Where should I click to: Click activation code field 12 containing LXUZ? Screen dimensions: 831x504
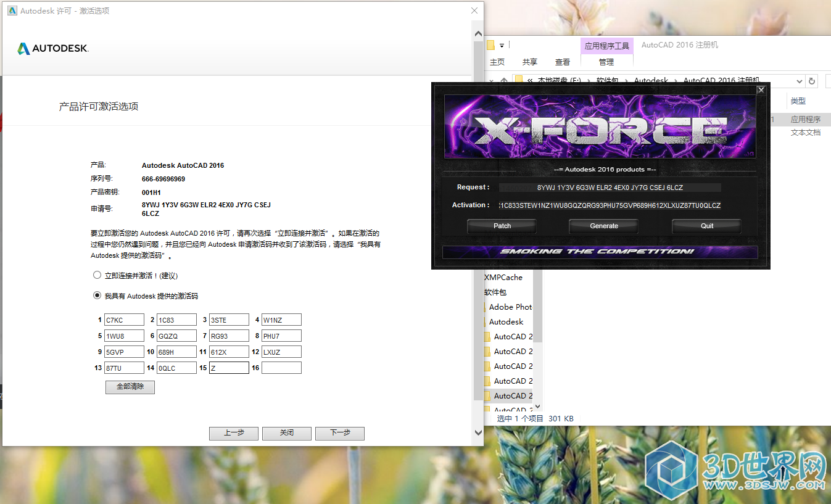coord(281,352)
